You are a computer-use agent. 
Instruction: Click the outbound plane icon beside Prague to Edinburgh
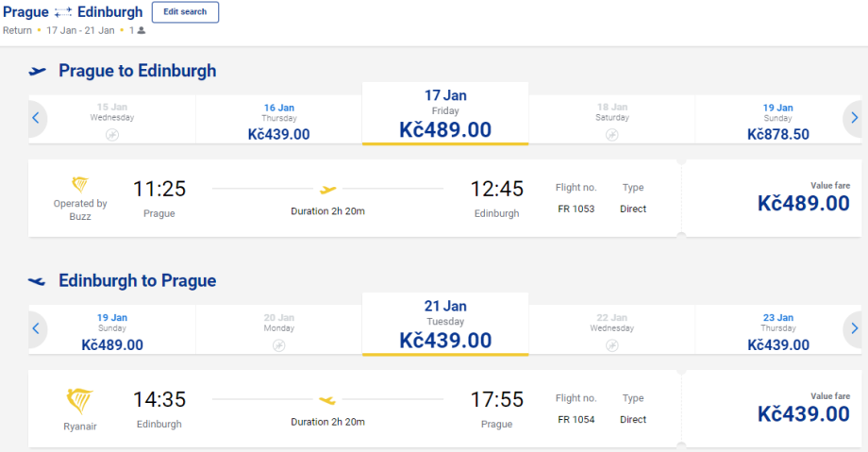[x=38, y=71]
